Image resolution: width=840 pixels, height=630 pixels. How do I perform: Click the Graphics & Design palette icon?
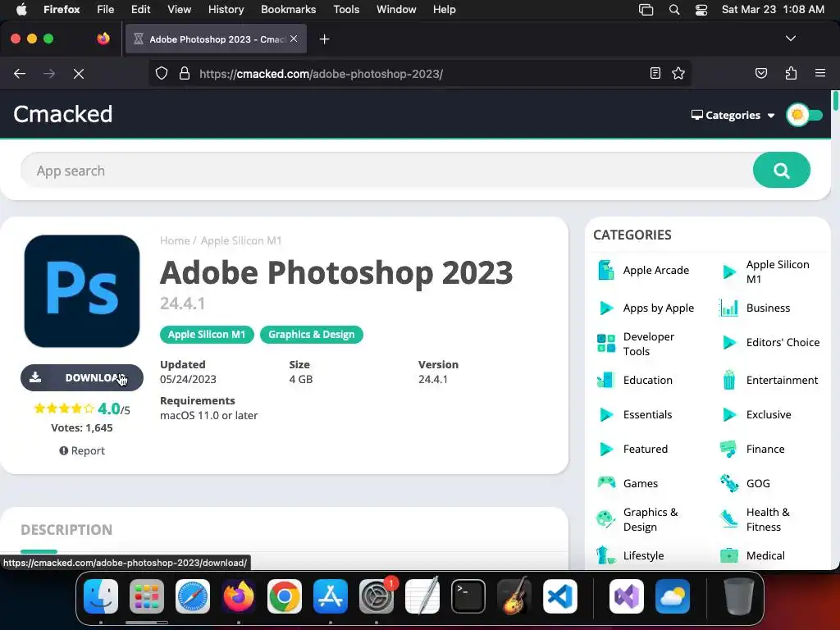pyautogui.click(x=606, y=519)
